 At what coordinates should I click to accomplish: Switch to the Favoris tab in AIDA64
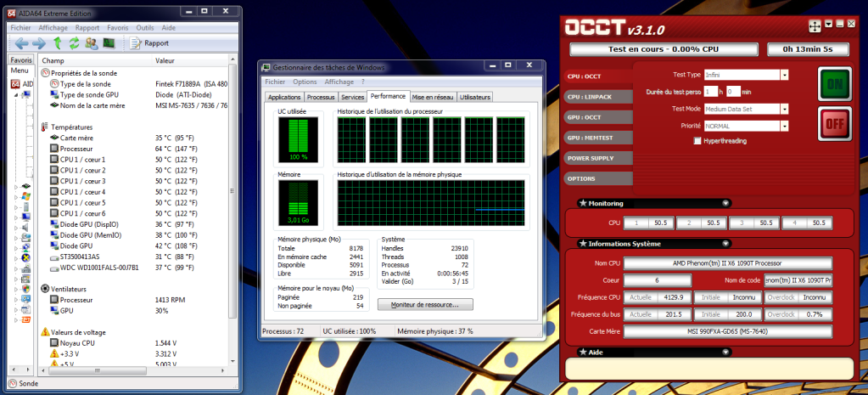21,59
